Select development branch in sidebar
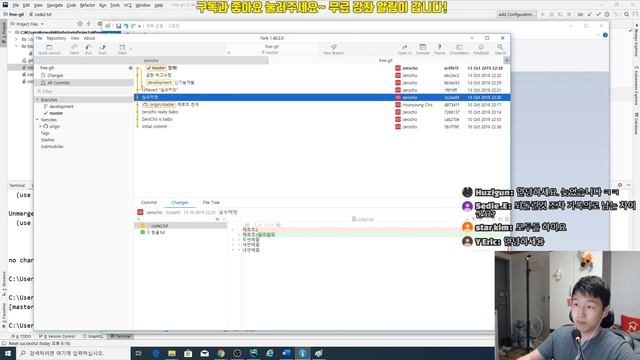The height and width of the screenshot is (360, 640). (x=61, y=107)
